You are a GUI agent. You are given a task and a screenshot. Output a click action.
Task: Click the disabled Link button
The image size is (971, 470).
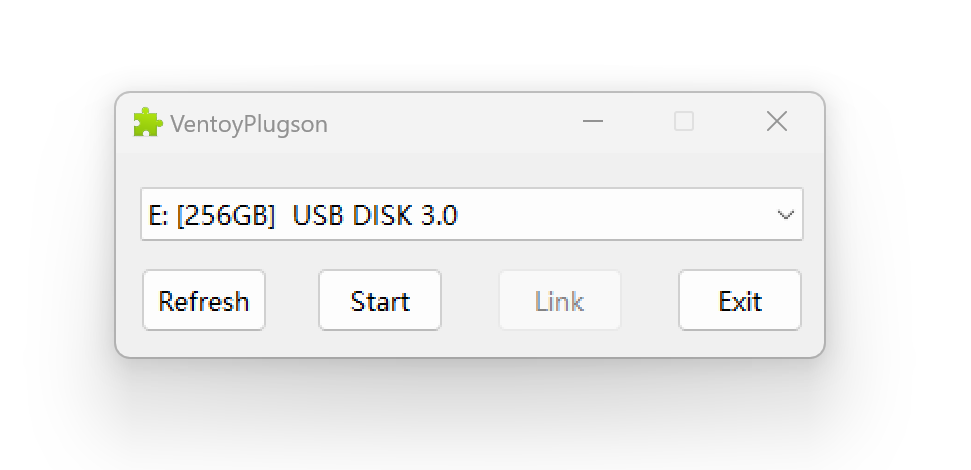coord(560,301)
